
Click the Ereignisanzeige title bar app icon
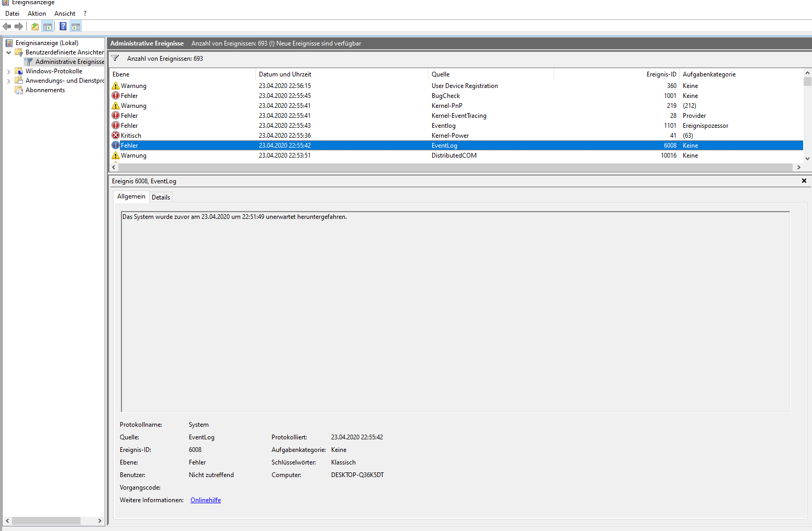[x=6, y=3]
